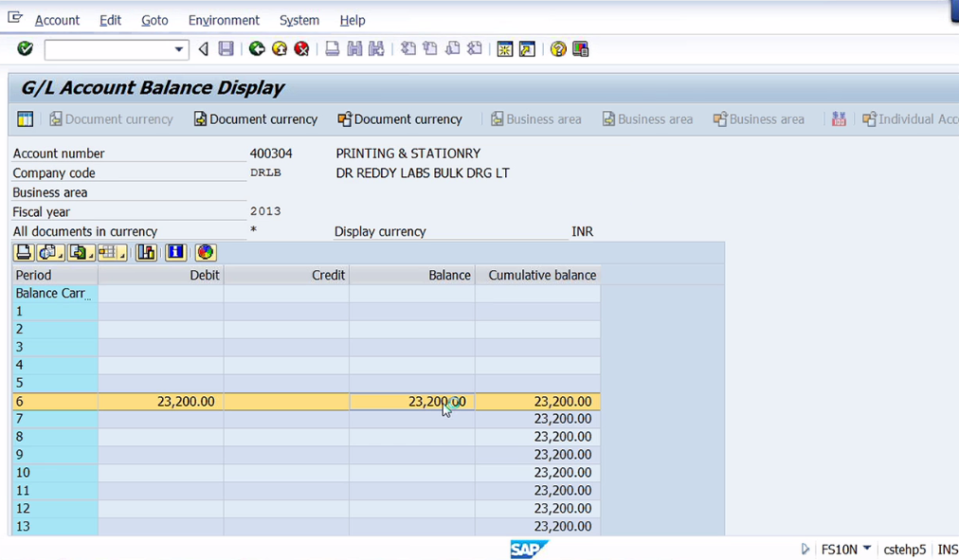
Task: Open the Customize local layout icon
Action: (x=580, y=49)
